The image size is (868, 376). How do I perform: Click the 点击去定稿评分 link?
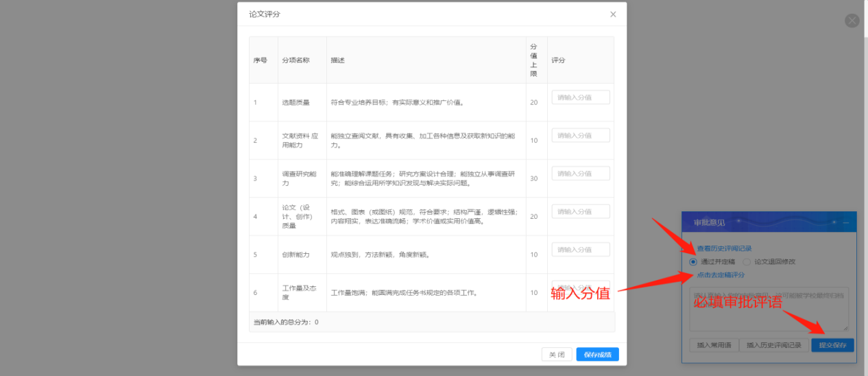(721, 275)
